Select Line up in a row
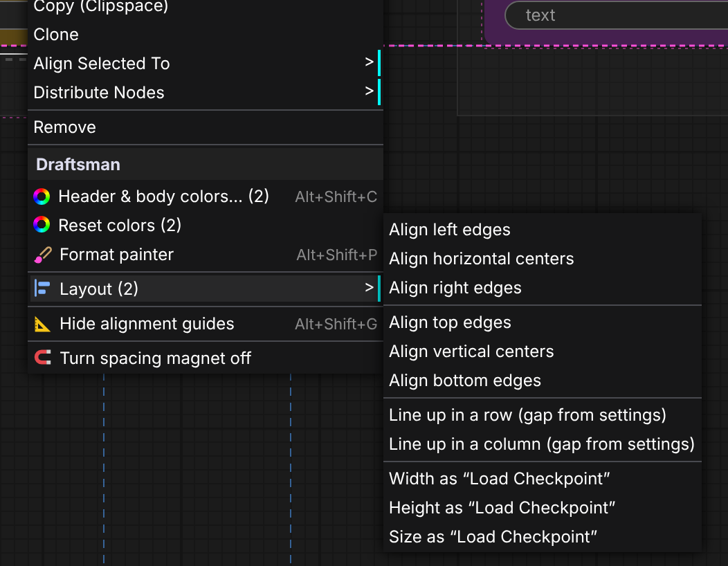 [543, 414]
